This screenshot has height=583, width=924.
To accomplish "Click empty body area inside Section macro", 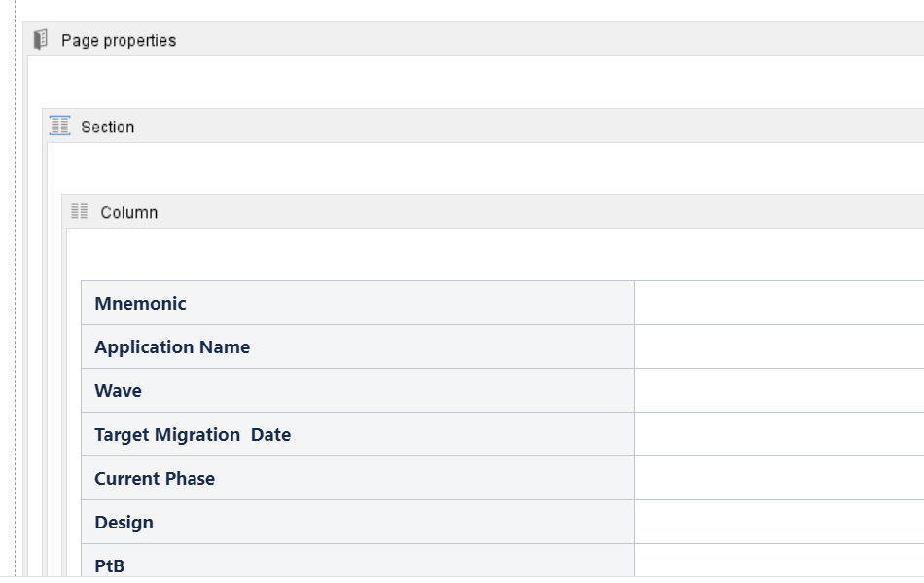I will point(485,168).
